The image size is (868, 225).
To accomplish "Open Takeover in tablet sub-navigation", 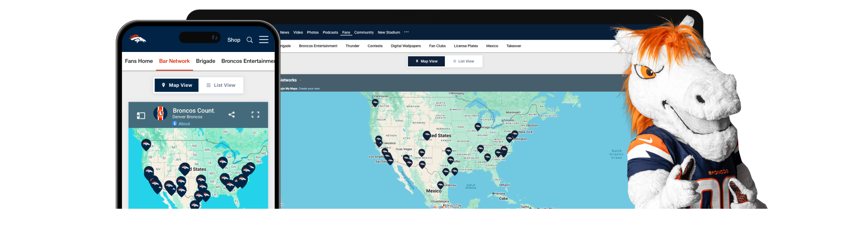I will [x=514, y=46].
